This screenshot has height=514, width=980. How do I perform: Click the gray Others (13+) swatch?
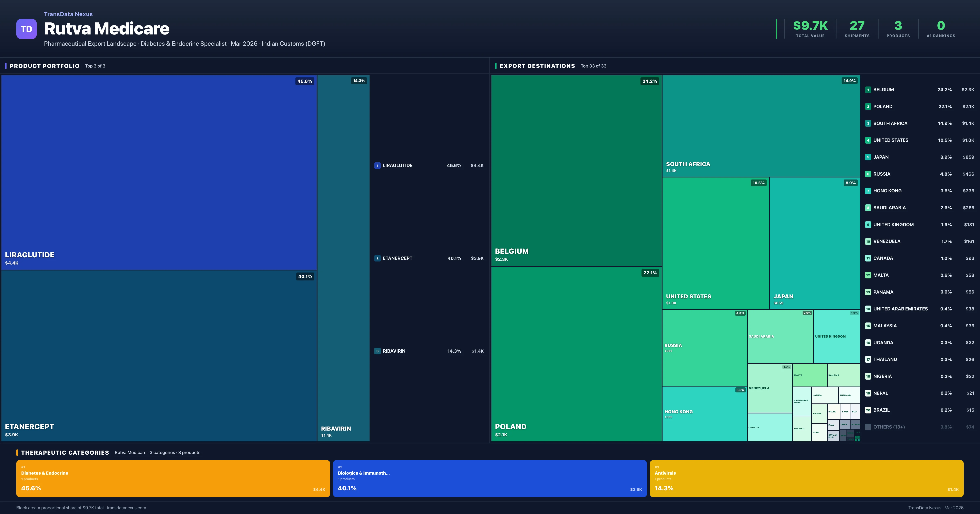868,427
